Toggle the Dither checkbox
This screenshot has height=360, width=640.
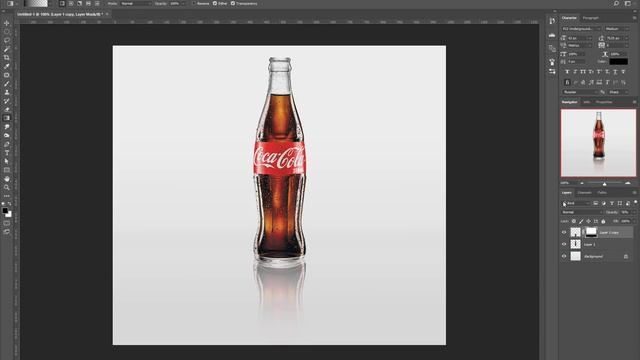215,3
